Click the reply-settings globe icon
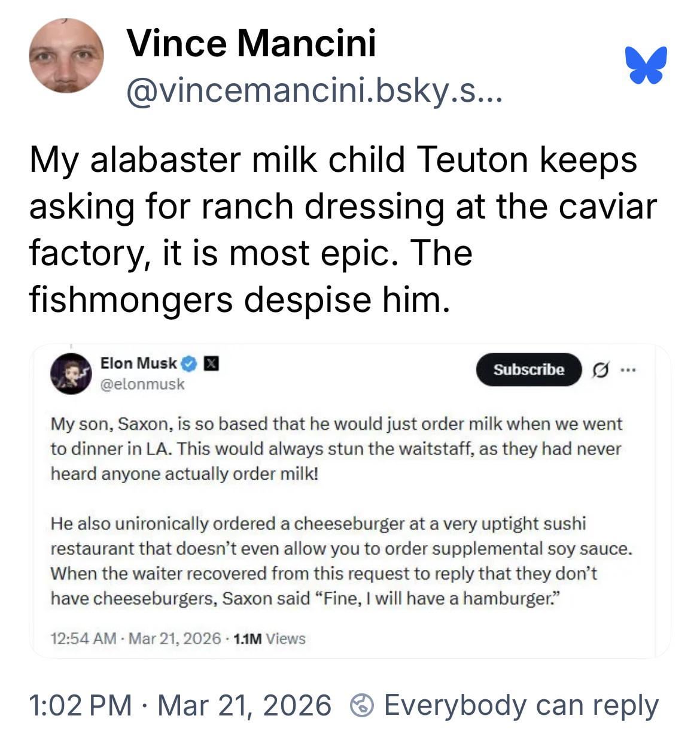The image size is (700, 743). (x=361, y=705)
